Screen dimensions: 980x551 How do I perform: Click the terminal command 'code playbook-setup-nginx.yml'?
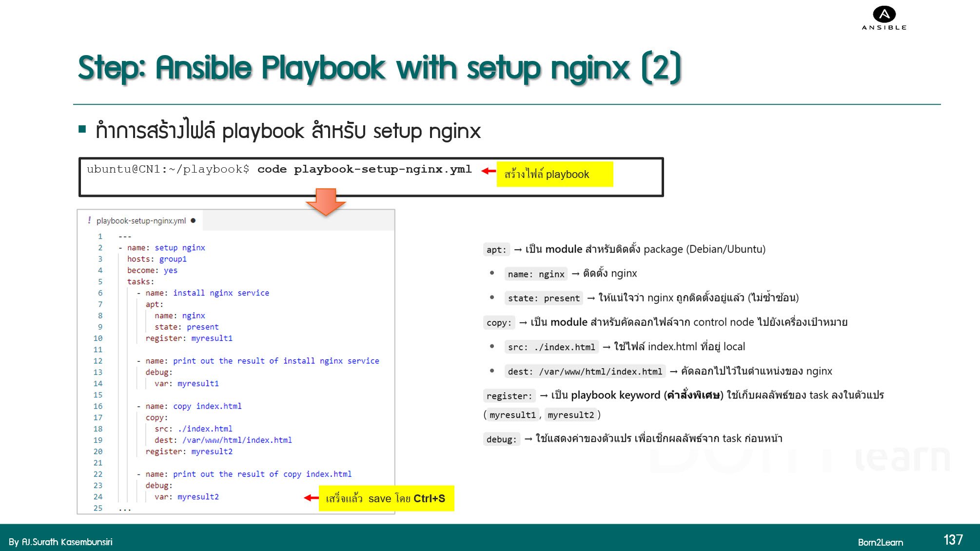click(364, 169)
